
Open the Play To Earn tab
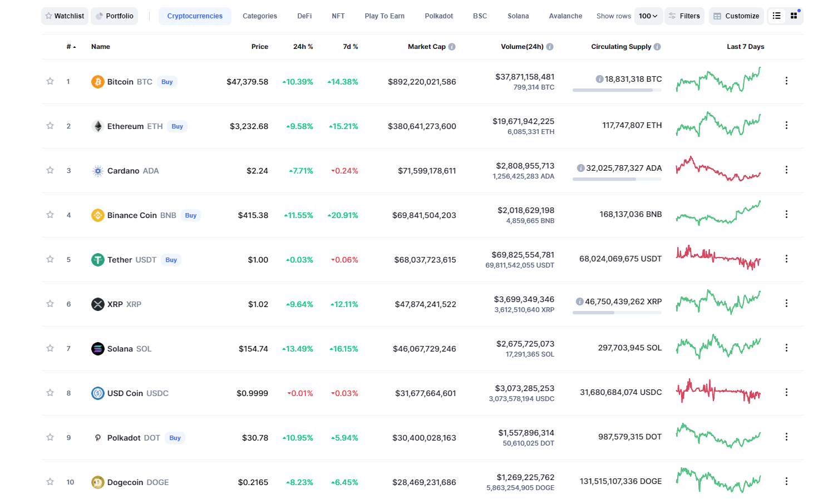pos(385,16)
